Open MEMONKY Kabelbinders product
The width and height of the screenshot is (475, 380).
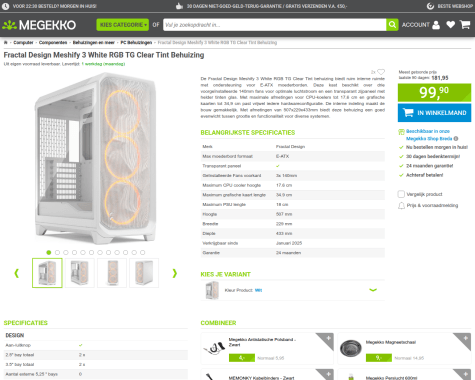pyautogui.click(x=262, y=378)
